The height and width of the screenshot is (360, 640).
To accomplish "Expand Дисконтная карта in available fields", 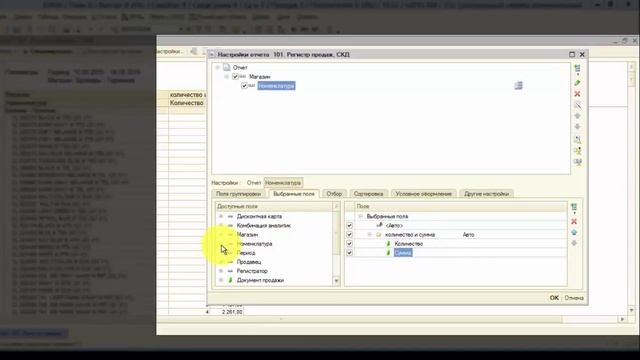I will pos(221,216).
